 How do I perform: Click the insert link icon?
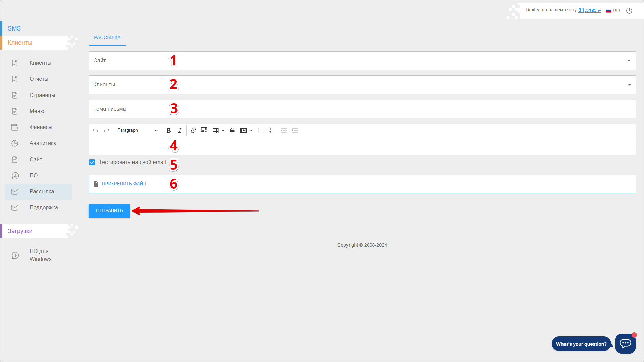193,130
